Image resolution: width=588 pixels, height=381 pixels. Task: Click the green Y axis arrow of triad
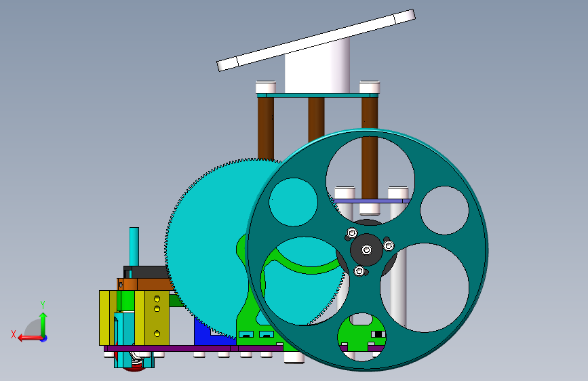[x=43, y=323]
